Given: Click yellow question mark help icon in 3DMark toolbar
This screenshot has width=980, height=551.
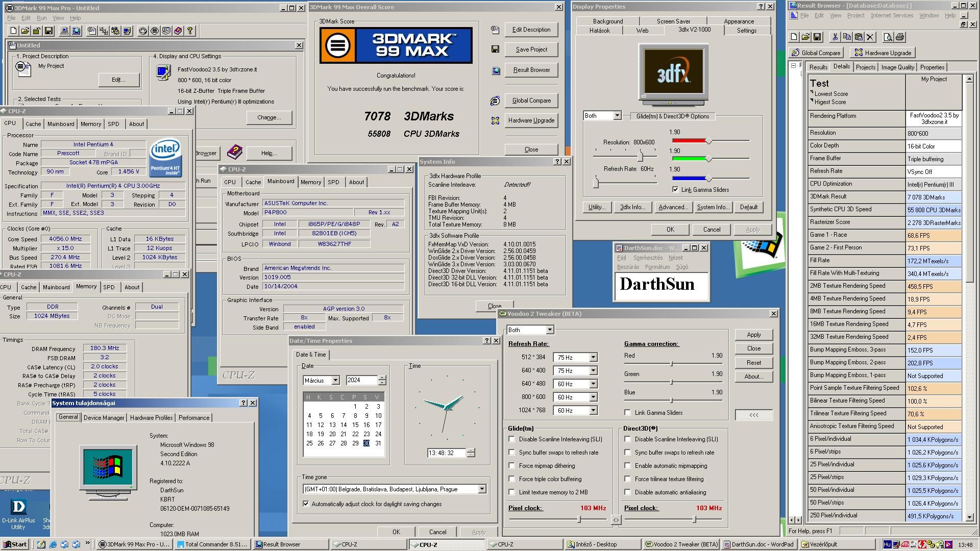Looking at the screenshot, I should point(190,31).
